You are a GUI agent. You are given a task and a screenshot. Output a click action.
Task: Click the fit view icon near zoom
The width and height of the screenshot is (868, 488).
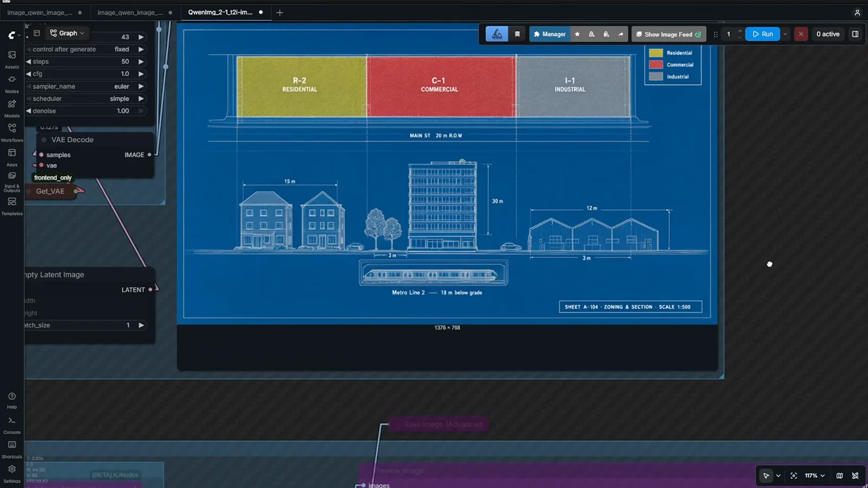794,476
